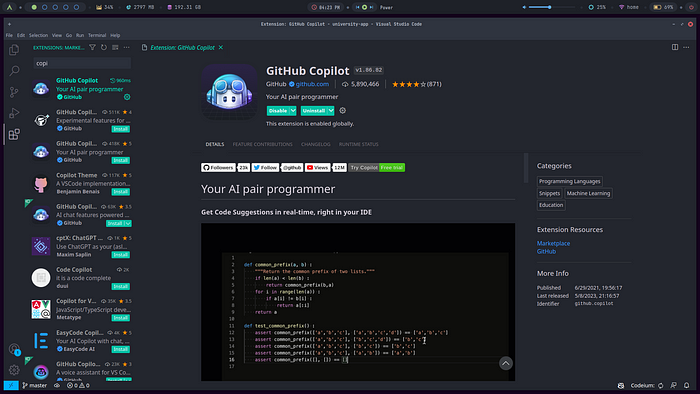Image resolution: width=700 pixels, height=394 pixels.
Task: Open the launcher logo in top system bar
Action: pyautogui.click(x=9, y=7)
